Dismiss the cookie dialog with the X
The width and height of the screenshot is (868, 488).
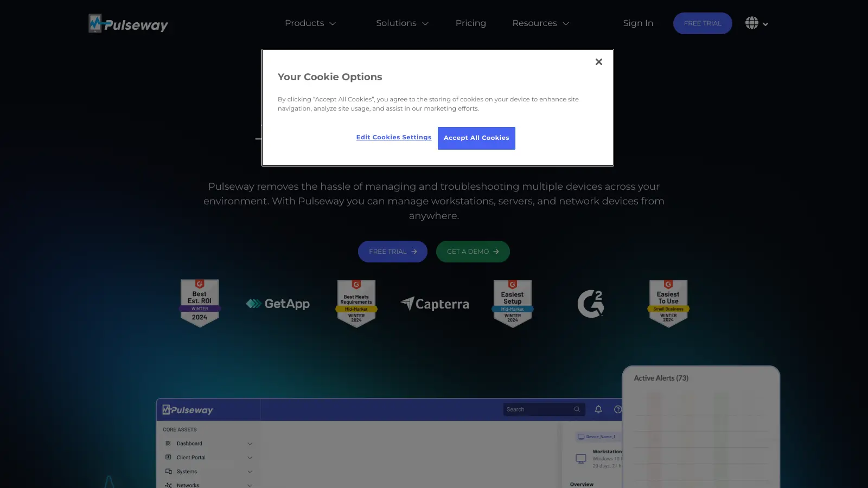(598, 61)
